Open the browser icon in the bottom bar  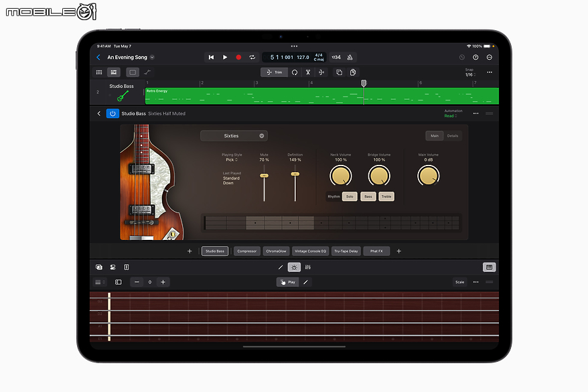click(99, 267)
